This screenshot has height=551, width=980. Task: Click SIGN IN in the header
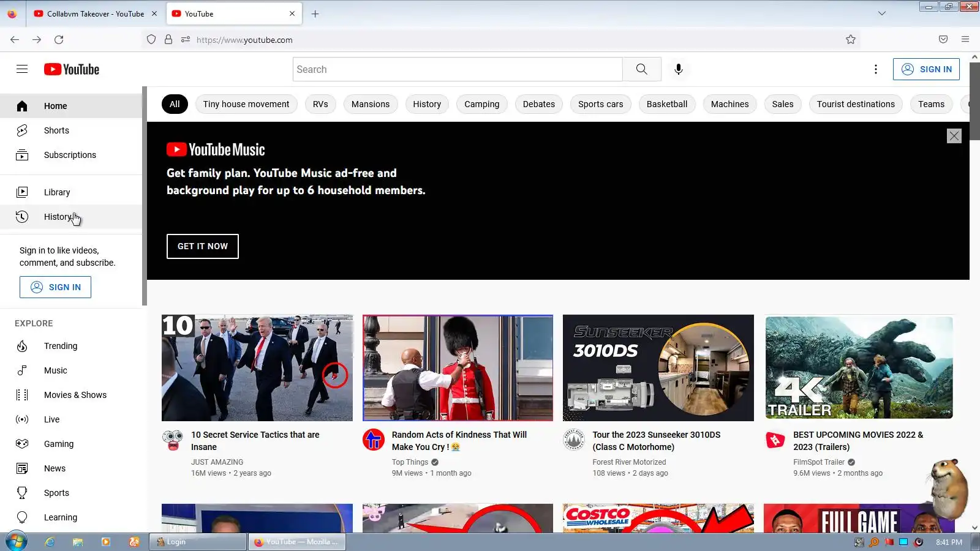[x=926, y=69]
